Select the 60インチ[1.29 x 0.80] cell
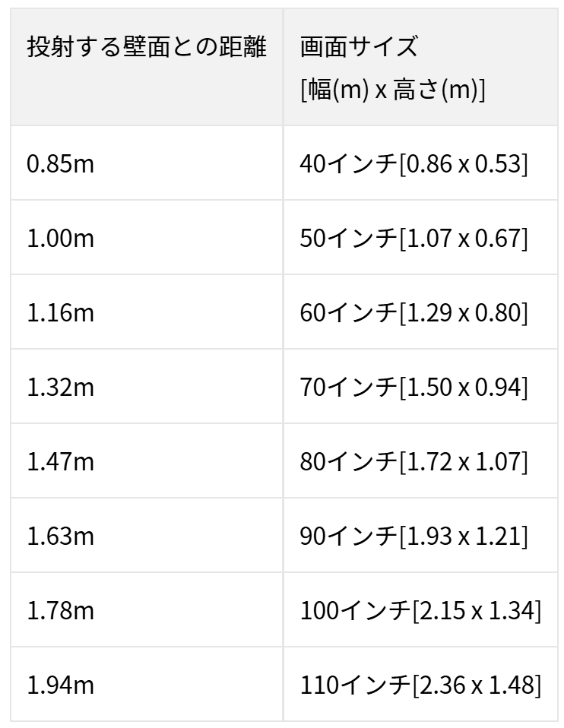564x728 pixels. [414, 312]
